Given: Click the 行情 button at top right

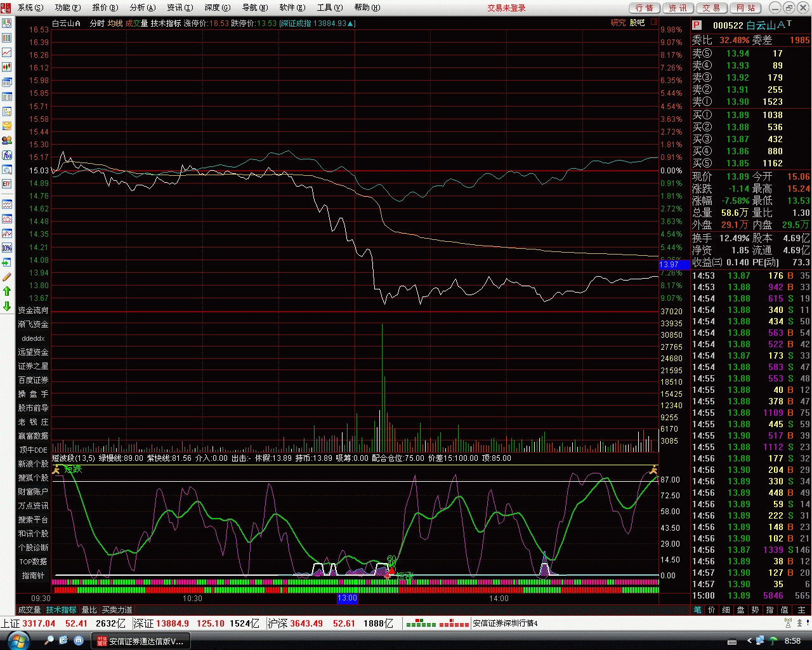Looking at the screenshot, I should click(645, 8).
